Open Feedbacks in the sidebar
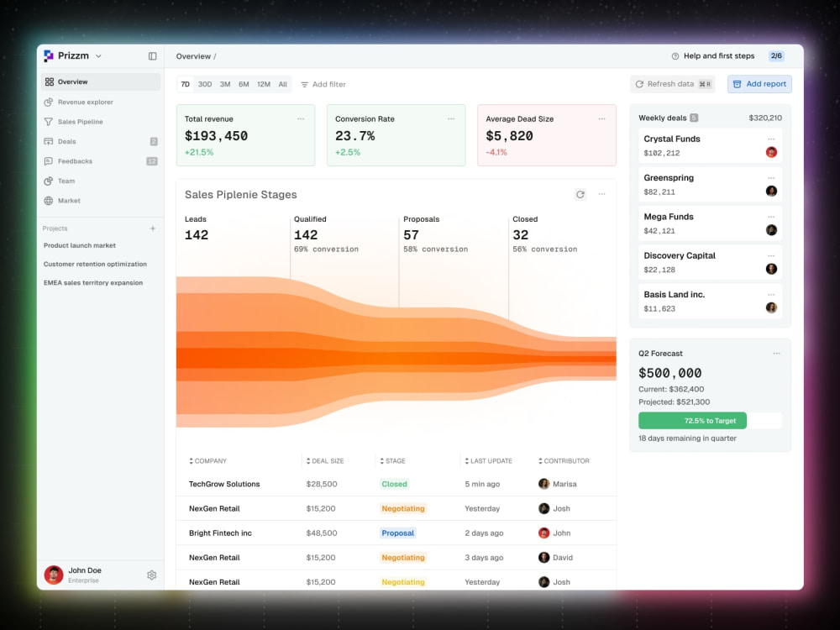The width and height of the screenshot is (840, 630). point(101,161)
